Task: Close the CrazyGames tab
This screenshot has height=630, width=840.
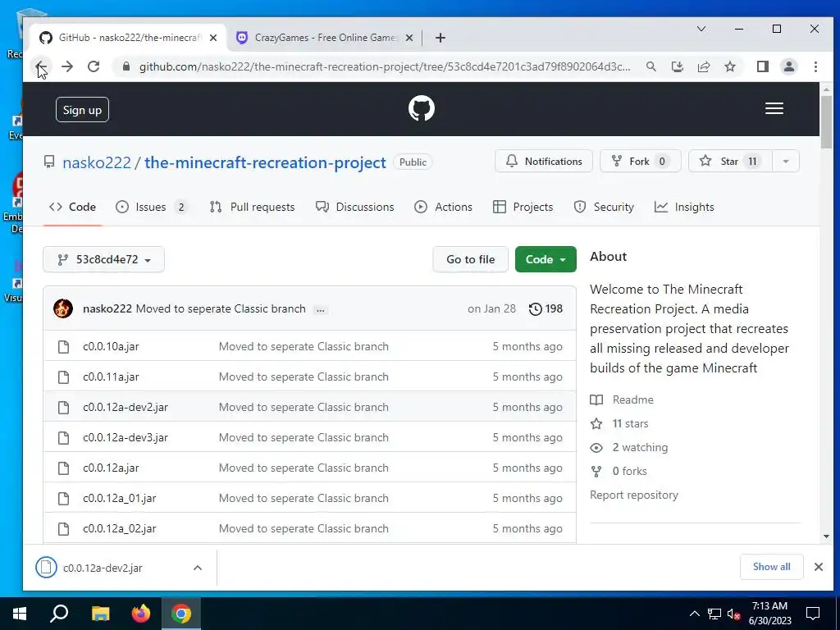Action: [x=409, y=38]
